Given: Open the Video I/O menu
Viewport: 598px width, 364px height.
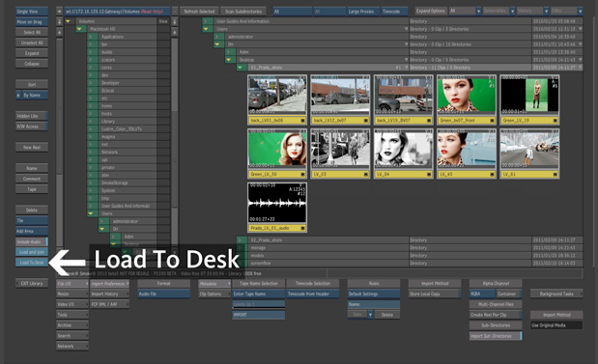Looking at the screenshot, I should point(72,304).
